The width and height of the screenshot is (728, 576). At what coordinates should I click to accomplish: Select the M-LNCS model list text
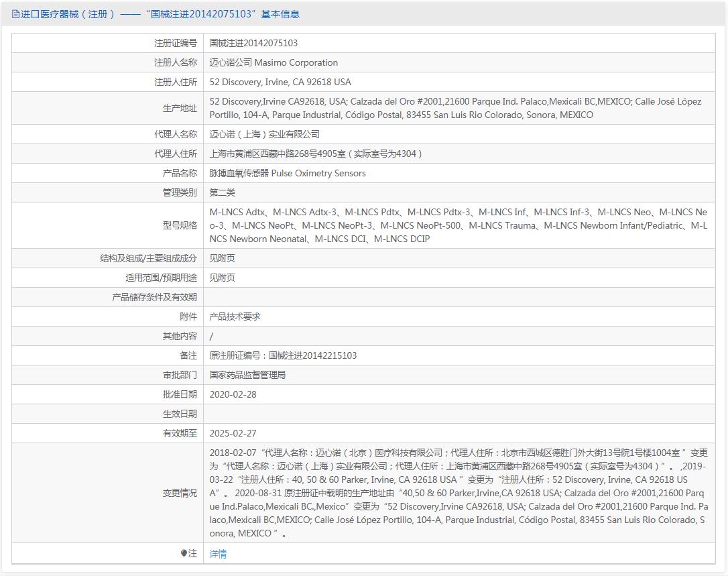[x=459, y=225]
